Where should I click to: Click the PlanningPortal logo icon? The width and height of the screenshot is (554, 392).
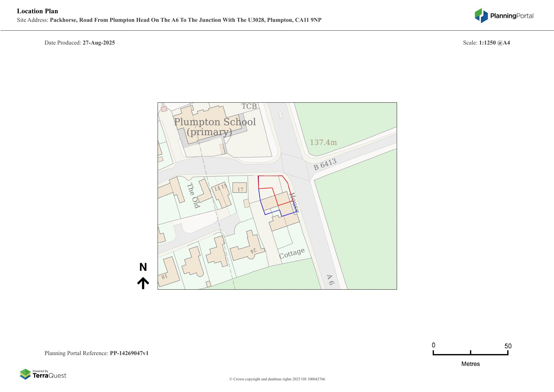481,15
